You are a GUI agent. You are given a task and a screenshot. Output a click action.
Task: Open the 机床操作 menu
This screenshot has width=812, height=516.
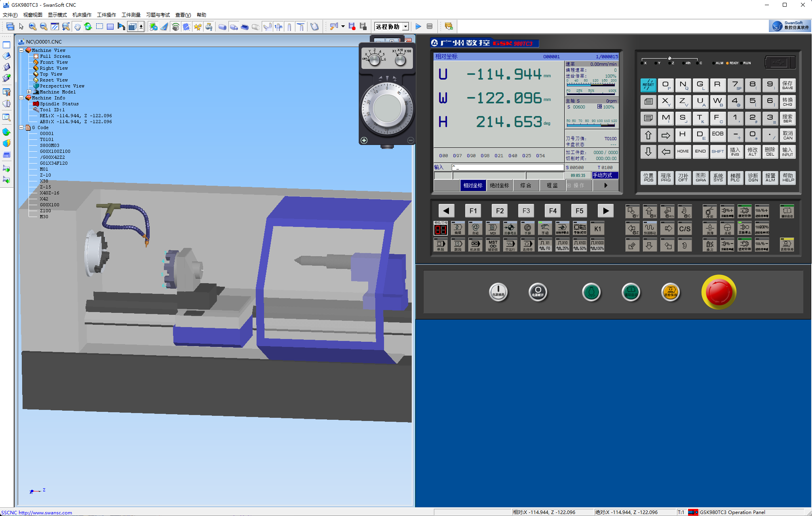coord(82,15)
